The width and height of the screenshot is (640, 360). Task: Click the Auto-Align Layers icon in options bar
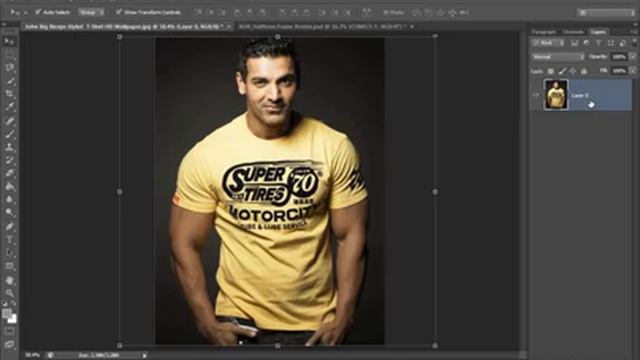pyautogui.click(x=366, y=12)
